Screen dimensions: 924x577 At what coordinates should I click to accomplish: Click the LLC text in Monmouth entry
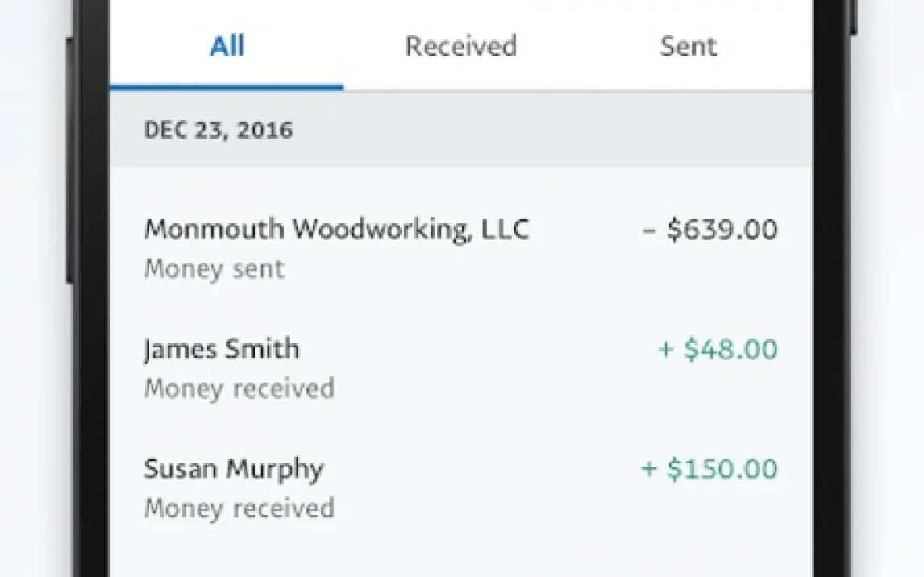505,230
